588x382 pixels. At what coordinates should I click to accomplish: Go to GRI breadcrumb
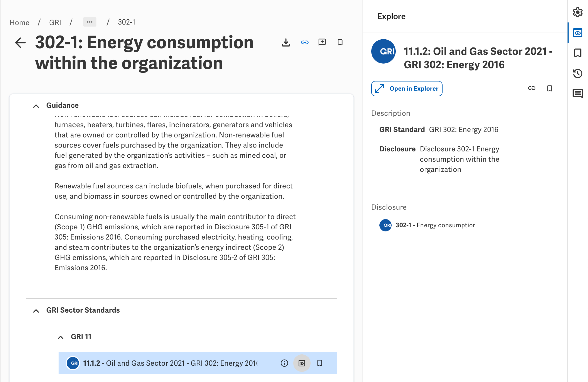(x=55, y=22)
